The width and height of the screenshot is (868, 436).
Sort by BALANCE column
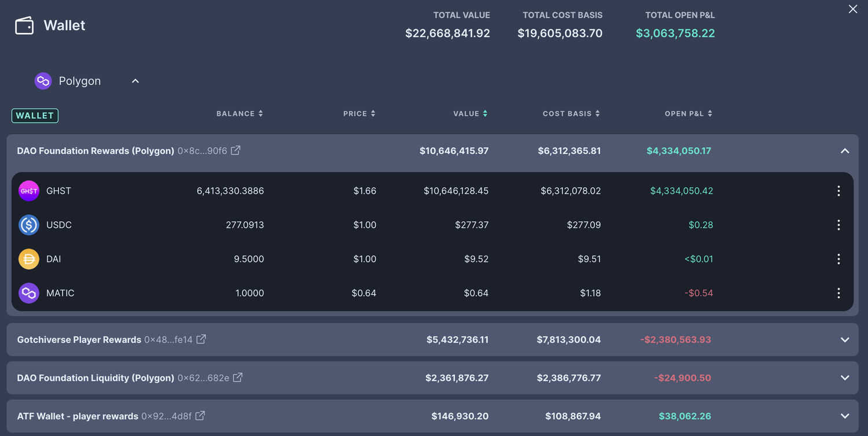coord(240,113)
